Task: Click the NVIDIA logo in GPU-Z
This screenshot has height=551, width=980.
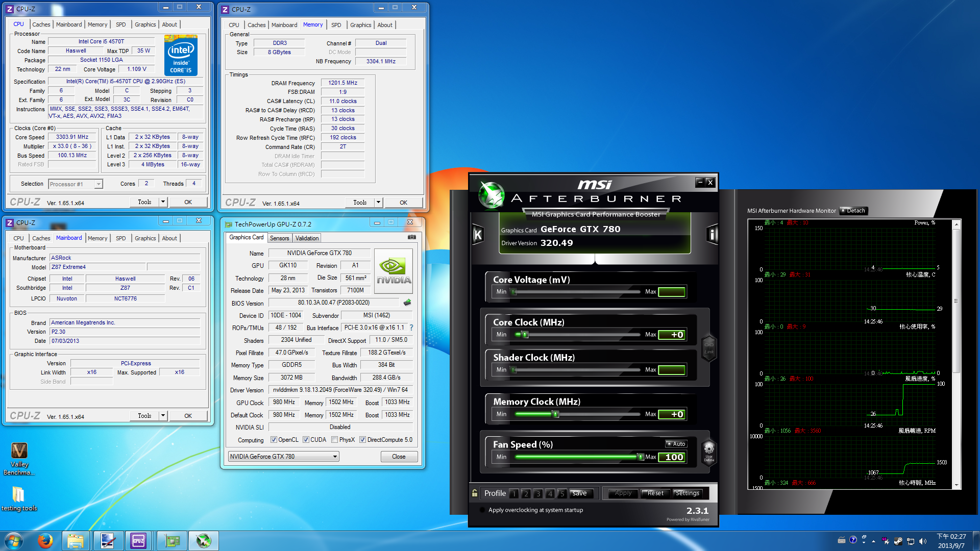Action: [394, 271]
